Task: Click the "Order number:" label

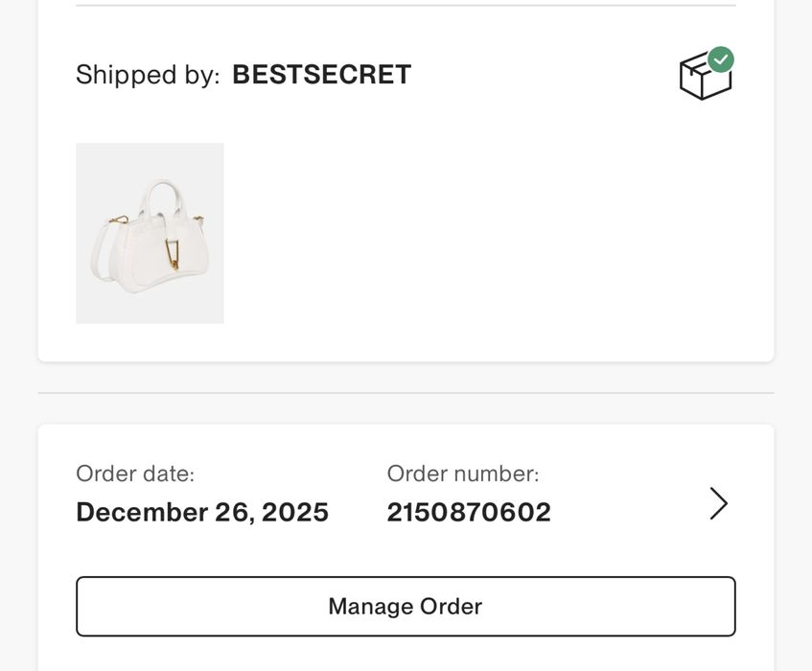Action: [463, 474]
